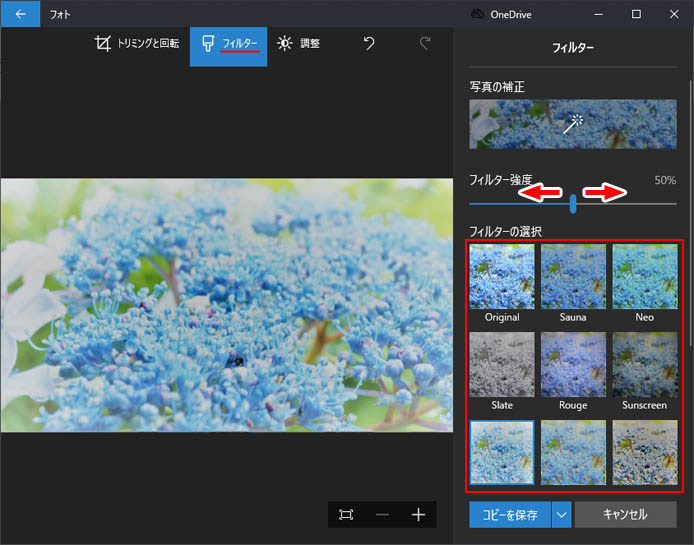Screen dimensions: 694x545
Task: Apply 写真の補正 auto-enhance thumbnail
Action: pos(573,124)
